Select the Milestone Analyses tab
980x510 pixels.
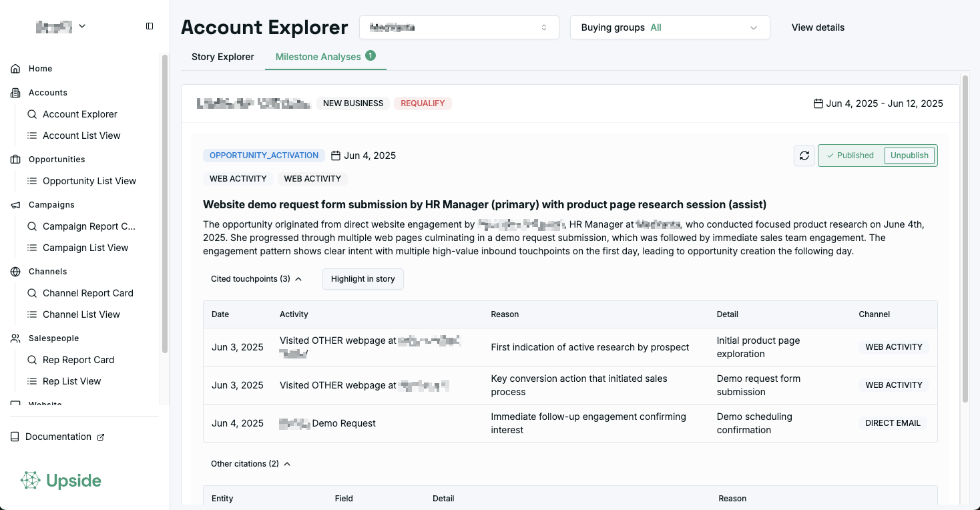coord(326,57)
